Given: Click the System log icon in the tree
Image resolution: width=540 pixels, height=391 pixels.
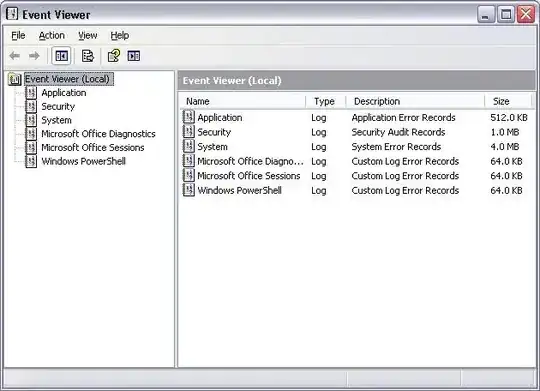Looking at the screenshot, I should coord(31,120).
